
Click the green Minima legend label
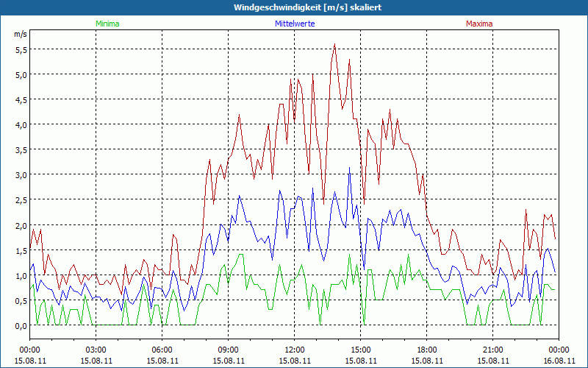coord(107,24)
